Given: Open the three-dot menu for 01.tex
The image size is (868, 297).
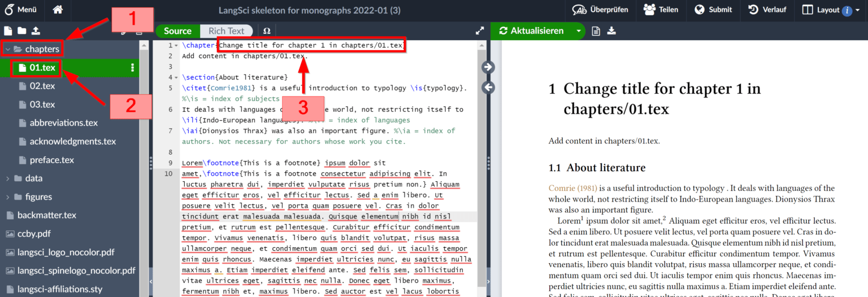Looking at the screenshot, I should [x=133, y=68].
